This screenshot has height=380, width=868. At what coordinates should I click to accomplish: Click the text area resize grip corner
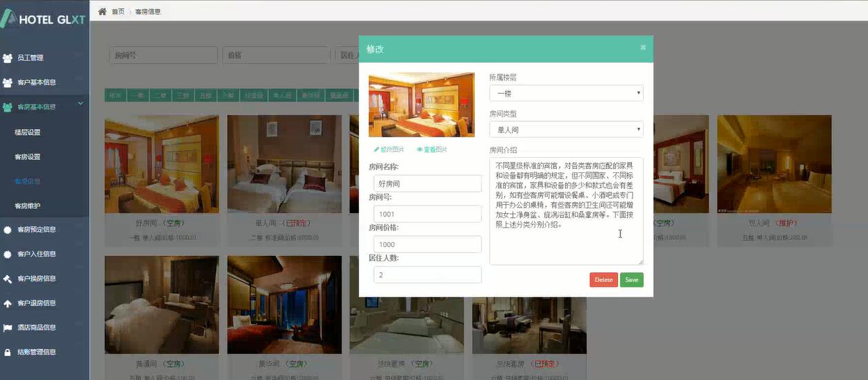tap(640, 261)
